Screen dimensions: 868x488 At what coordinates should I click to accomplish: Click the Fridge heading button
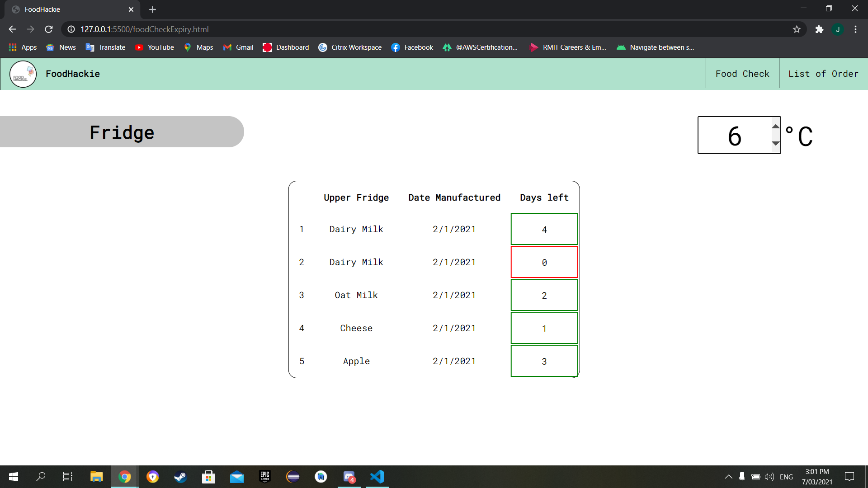(122, 132)
